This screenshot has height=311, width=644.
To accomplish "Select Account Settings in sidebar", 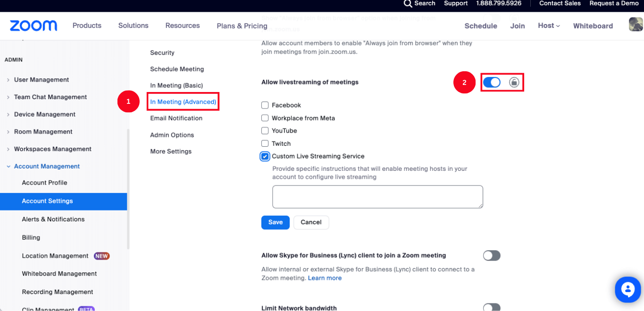I will [x=63, y=201].
